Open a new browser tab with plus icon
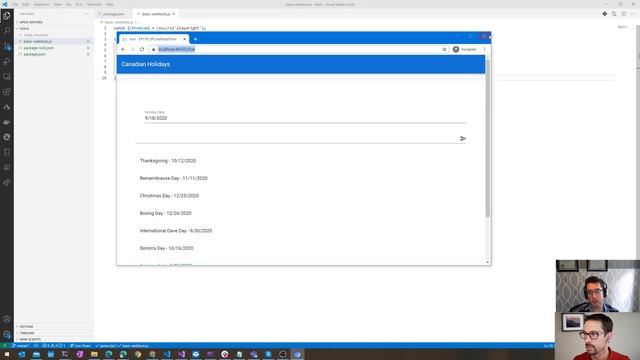Viewport: 640px width, 360px height. point(196,39)
